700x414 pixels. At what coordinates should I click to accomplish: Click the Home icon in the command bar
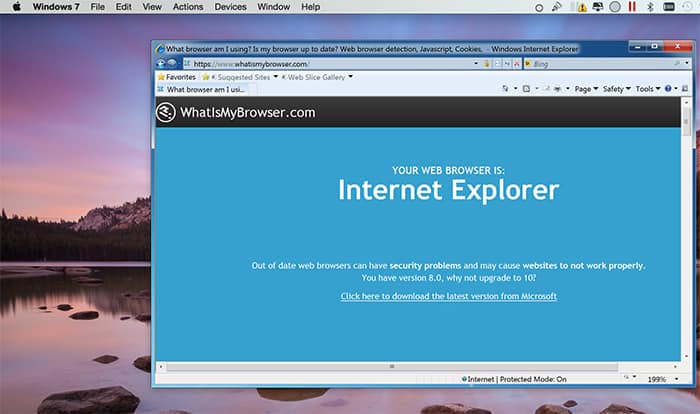pos(505,88)
